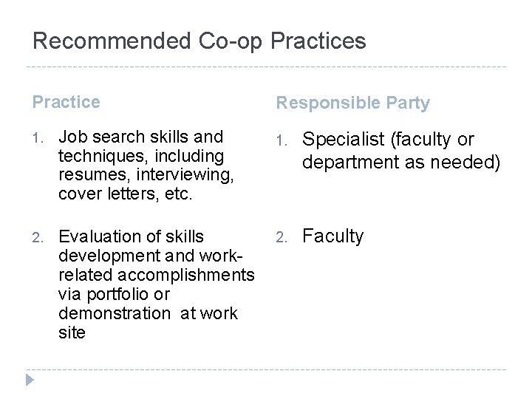Click the text resumes, interviewing

(x=146, y=175)
